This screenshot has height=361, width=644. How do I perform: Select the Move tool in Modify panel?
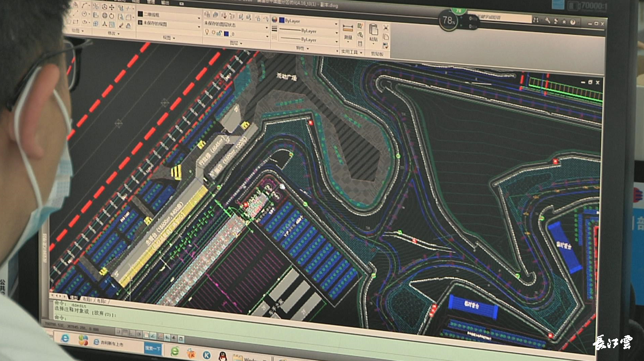coord(112,7)
